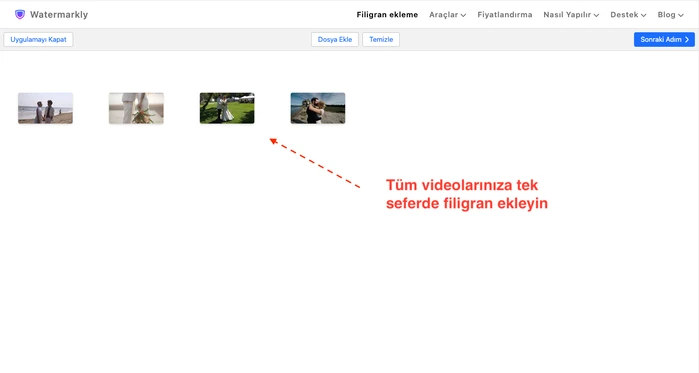This screenshot has height=373, width=699.
Task: Click the Watermarkly shield logo icon
Action: point(20,15)
